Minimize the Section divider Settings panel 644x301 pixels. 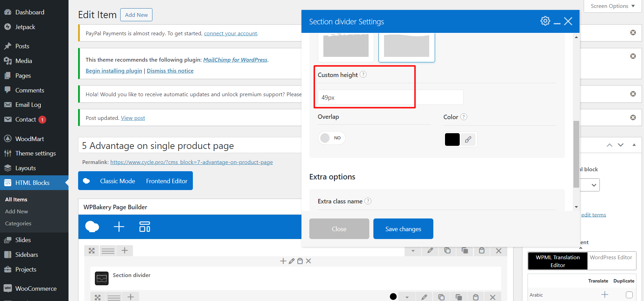[x=557, y=23]
